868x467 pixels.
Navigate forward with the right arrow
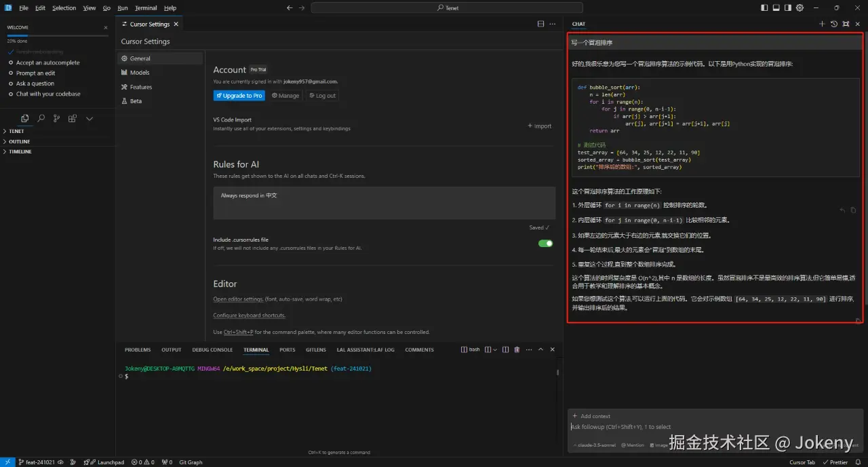coord(302,7)
